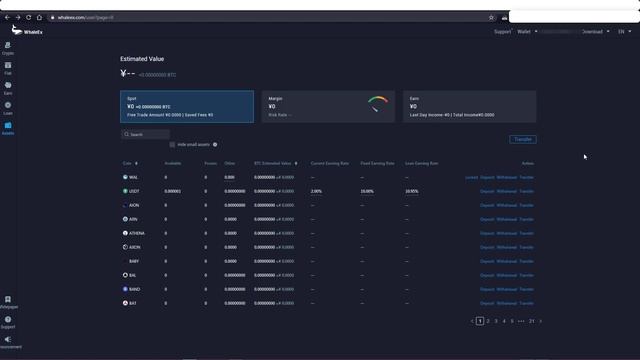Click the WAL coin icon
Screen dimensions: 640x360
coord(125,177)
